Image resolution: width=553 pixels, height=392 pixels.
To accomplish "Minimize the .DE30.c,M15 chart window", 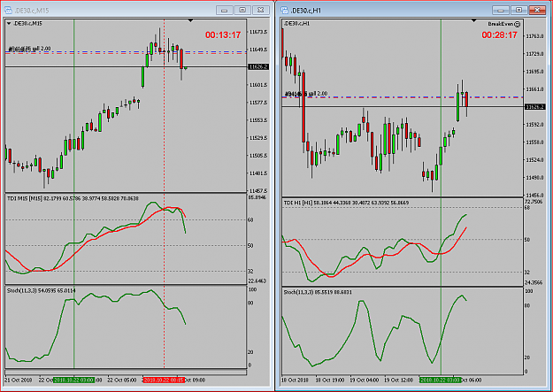I will pos(225,11).
